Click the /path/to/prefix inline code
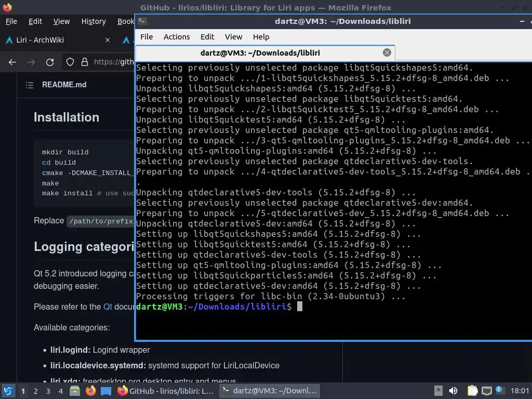Image resolution: width=532 pixels, height=399 pixels. point(101,221)
